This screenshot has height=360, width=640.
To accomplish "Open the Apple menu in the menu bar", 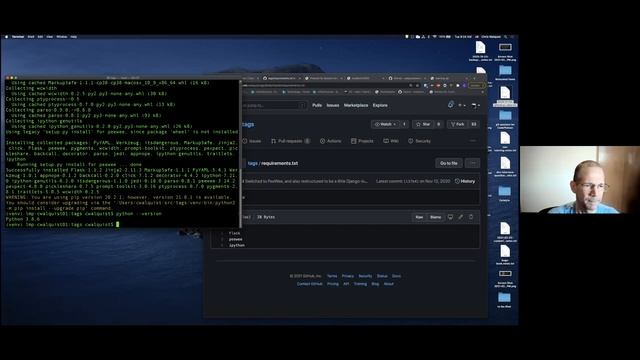I will [7, 37].
